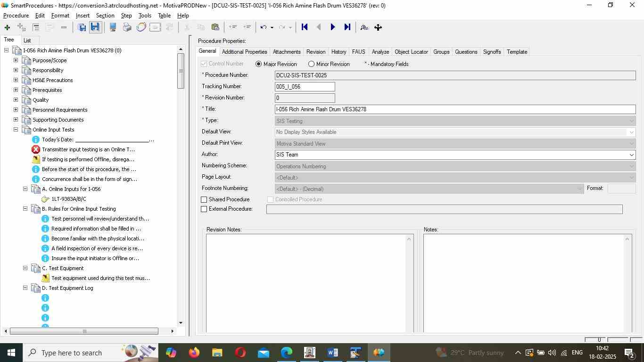Enable the Shared Procedure checkbox

(204, 200)
